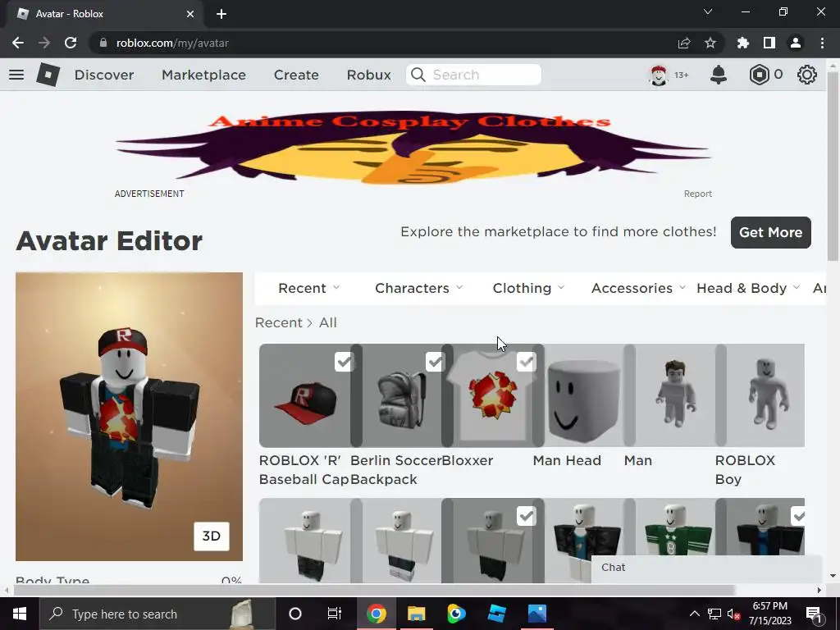Open File Explorer from taskbar
Screen dimensions: 840x630
click(416, 614)
